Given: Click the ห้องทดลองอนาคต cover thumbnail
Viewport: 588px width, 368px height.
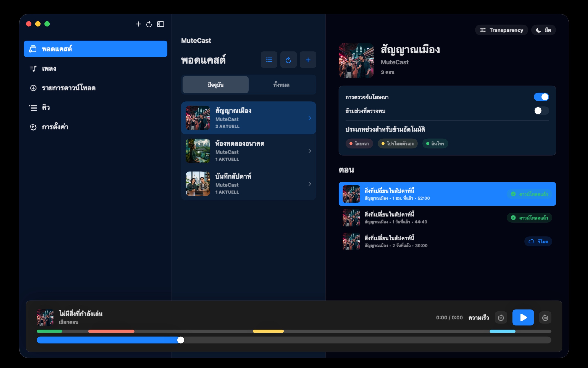Looking at the screenshot, I should [x=198, y=151].
